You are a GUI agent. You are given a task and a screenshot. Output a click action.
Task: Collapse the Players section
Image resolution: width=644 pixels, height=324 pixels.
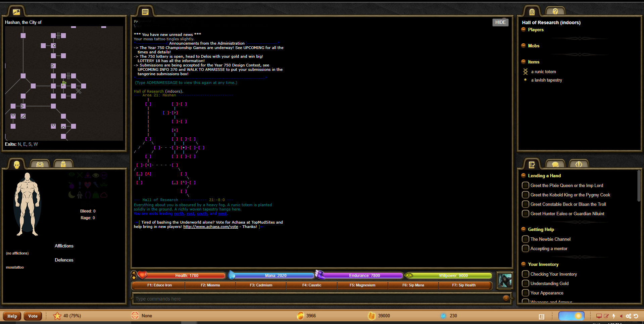click(x=523, y=30)
